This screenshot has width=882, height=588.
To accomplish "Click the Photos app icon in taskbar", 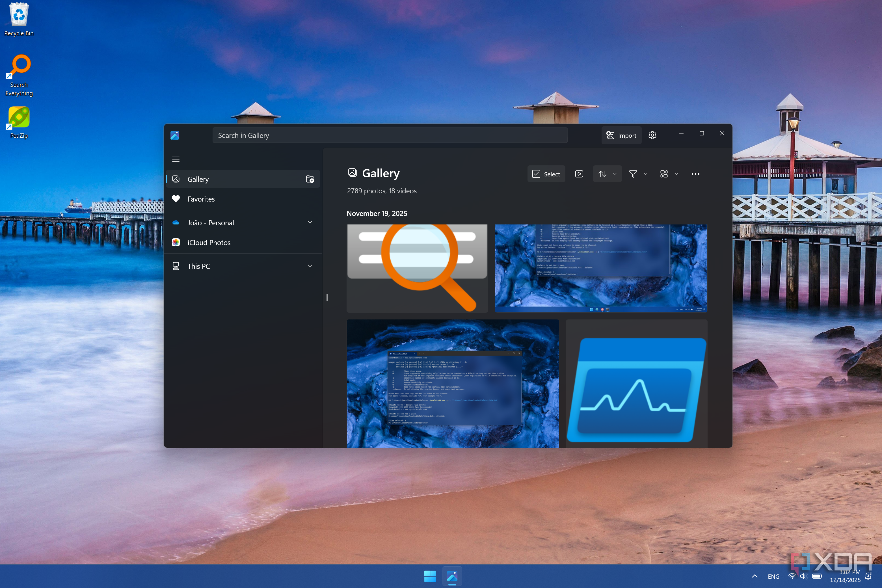I will (452, 576).
